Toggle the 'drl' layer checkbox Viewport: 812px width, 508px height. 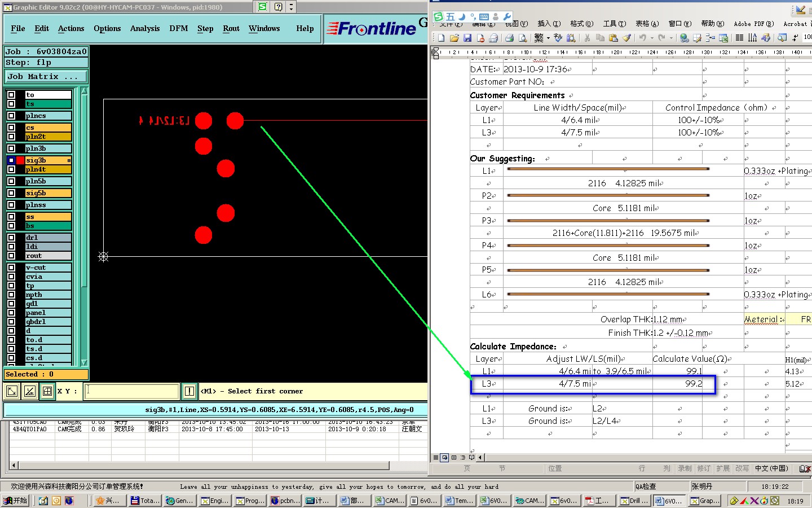pos(11,238)
